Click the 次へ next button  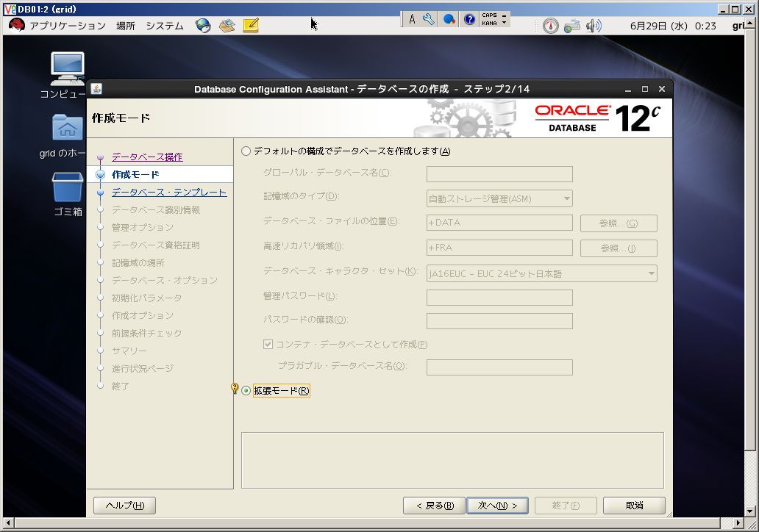click(497, 506)
